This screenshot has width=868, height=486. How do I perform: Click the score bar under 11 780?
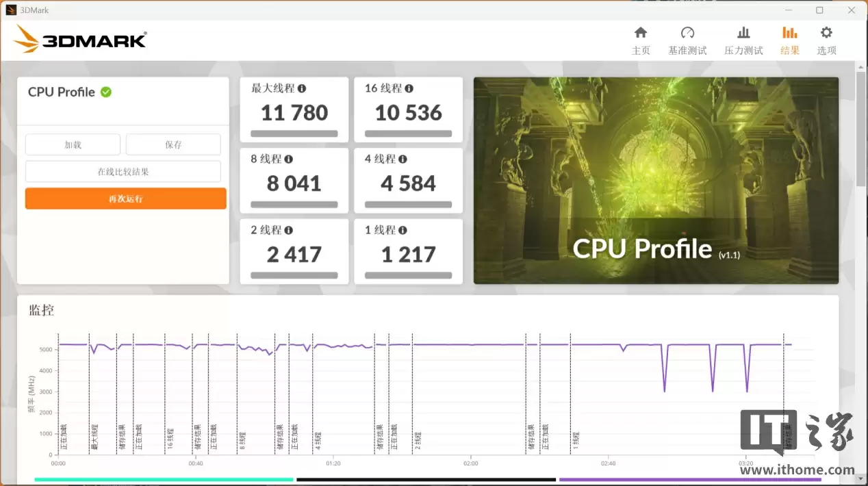pyautogui.click(x=294, y=134)
